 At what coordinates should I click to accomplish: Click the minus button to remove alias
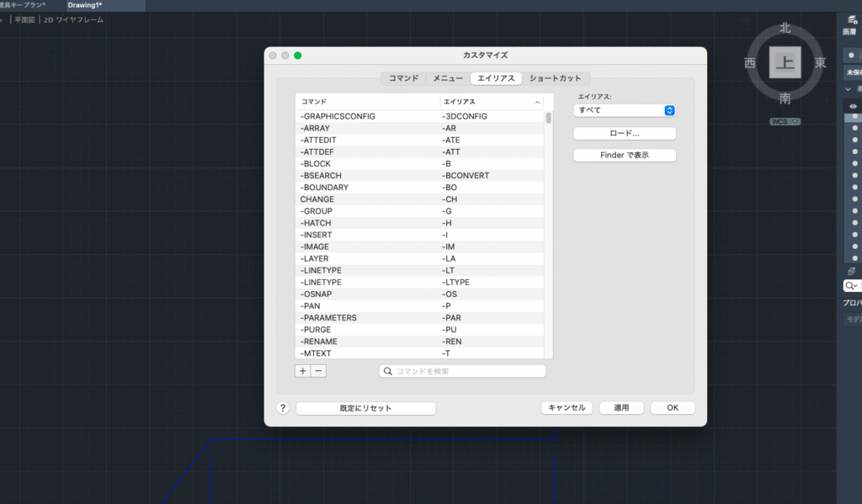(318, 371)
